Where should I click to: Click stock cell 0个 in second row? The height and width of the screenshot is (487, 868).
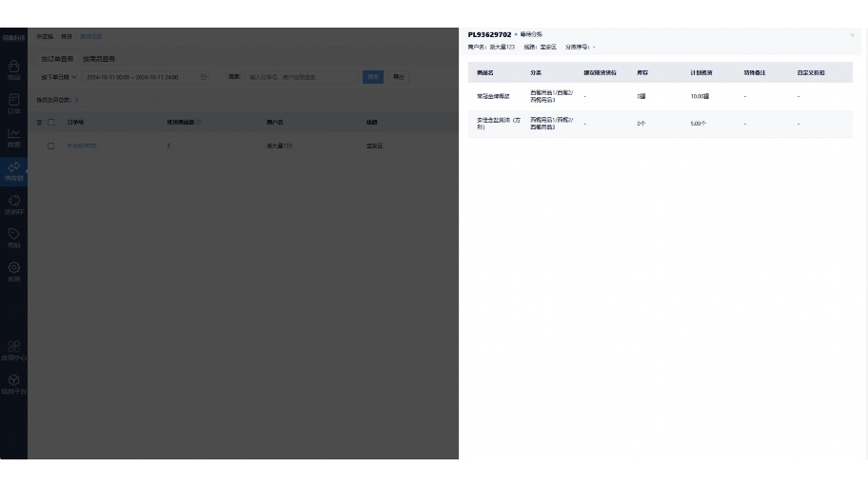(641, 124)
